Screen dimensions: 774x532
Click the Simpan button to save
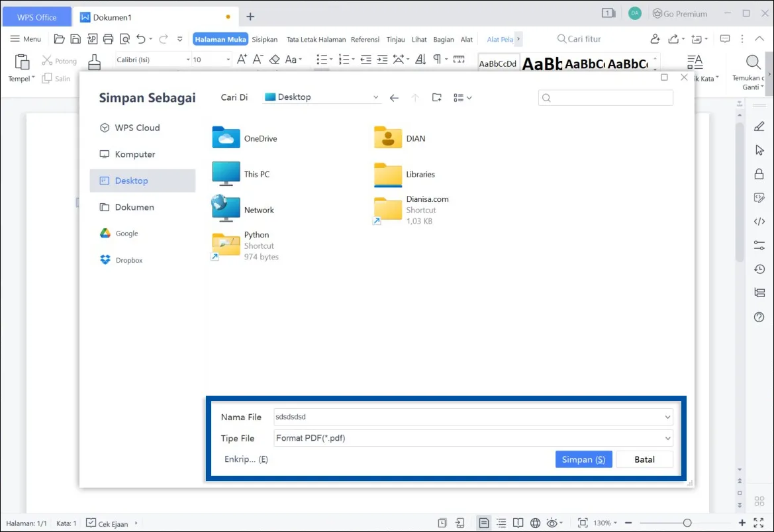click(583, 459)
